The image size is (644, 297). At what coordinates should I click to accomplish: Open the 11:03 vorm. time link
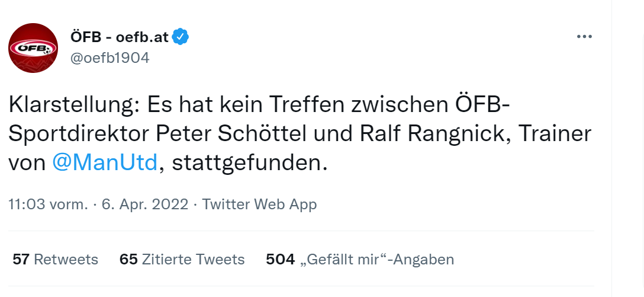[49, 204]
